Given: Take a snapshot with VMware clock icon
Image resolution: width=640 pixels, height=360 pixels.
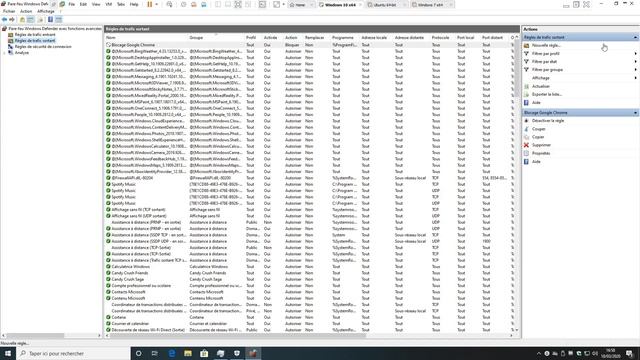Looking at the screenshot, I should 183,4.
